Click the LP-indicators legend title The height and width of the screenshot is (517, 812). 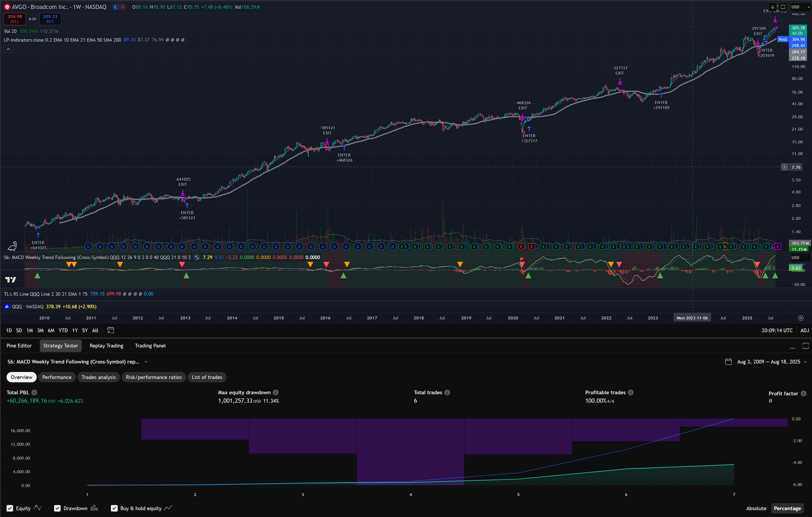[x=62, y=40]
